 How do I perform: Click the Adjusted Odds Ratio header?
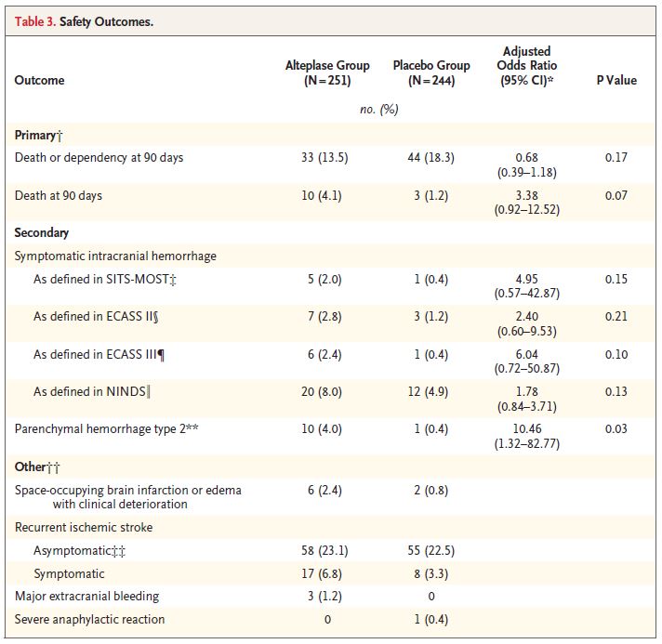[526, 65]
